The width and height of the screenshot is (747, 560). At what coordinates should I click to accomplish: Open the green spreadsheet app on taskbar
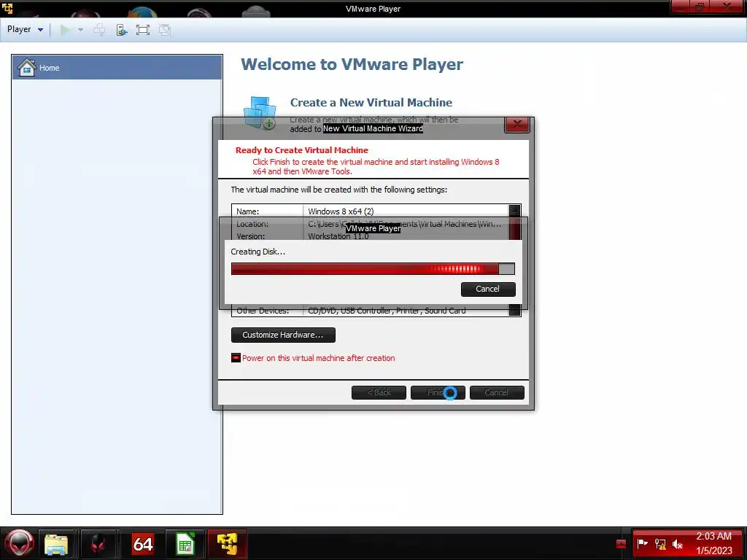pos(185,544)
